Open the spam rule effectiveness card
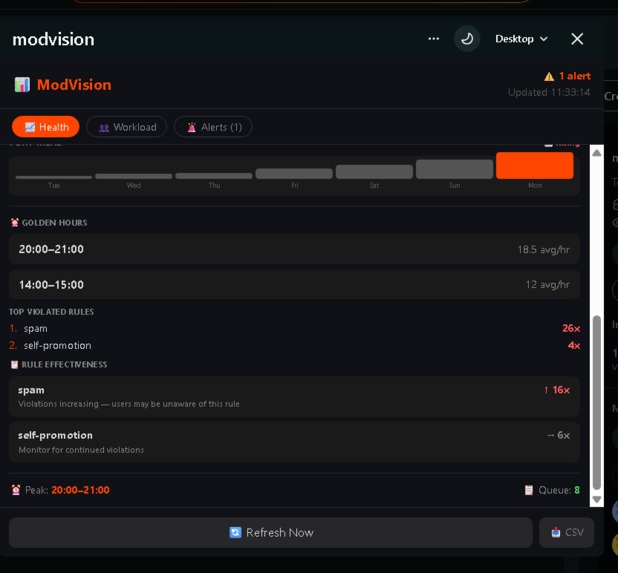The image size is (618, 573). click(294, 396)
